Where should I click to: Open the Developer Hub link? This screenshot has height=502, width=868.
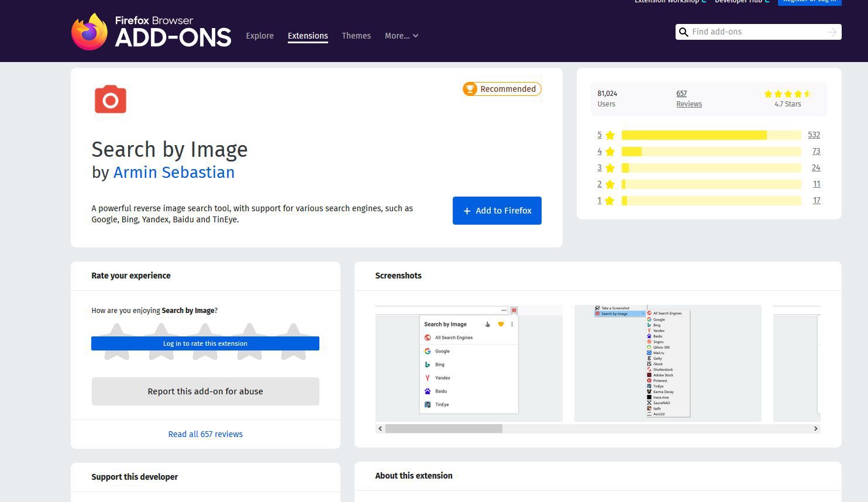(x=742, y=2)
